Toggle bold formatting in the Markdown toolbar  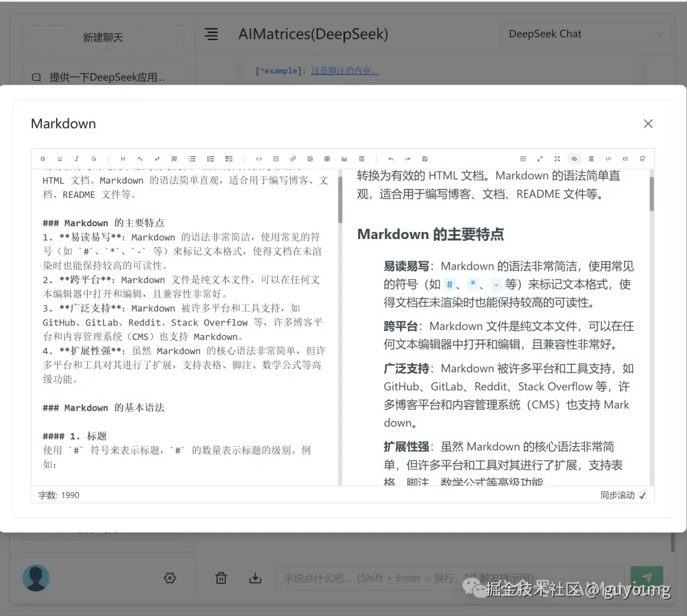coord(43,159)
